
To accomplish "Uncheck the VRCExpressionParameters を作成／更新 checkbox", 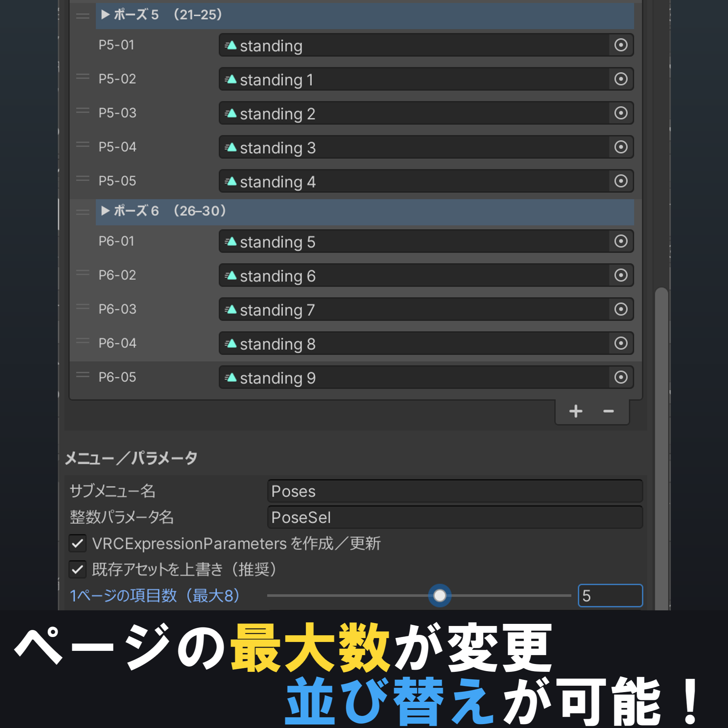I will 77,544.
